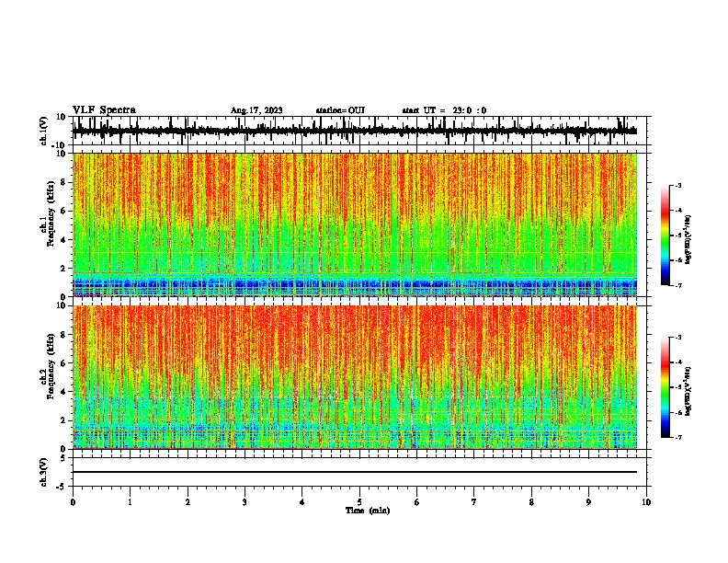Select the date text "Aug.17, 2023"
728x563 pixels.
[256, 110]
